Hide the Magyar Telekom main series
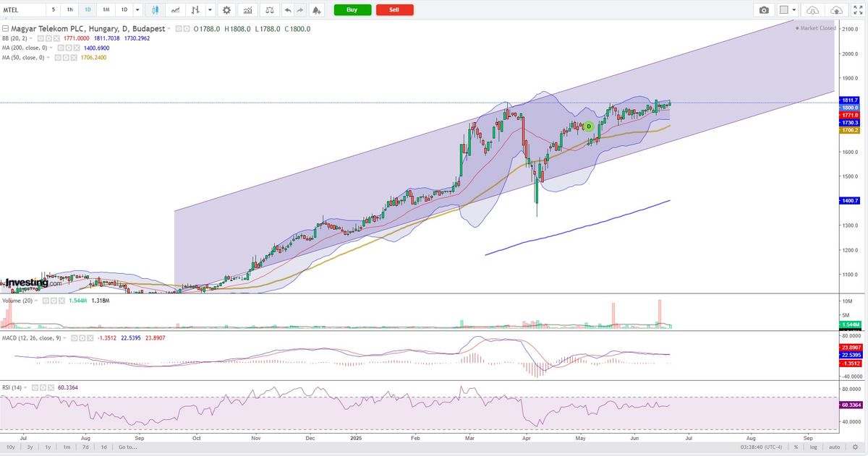 point(178,29)
